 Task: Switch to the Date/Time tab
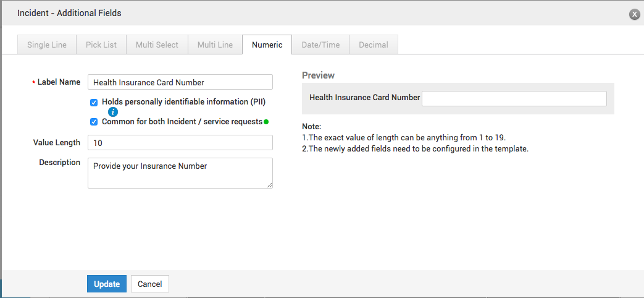click(320, 45)
